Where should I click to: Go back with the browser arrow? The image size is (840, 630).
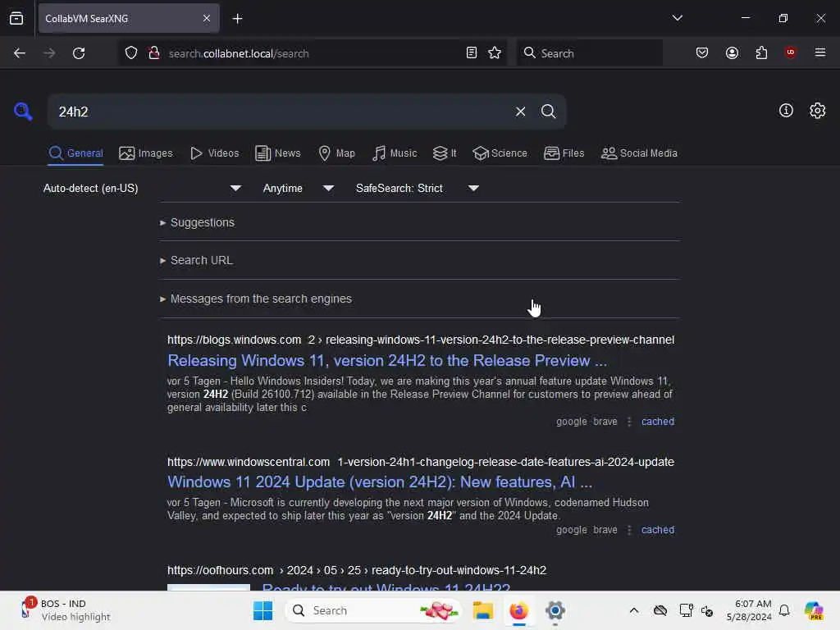(20, 53)
